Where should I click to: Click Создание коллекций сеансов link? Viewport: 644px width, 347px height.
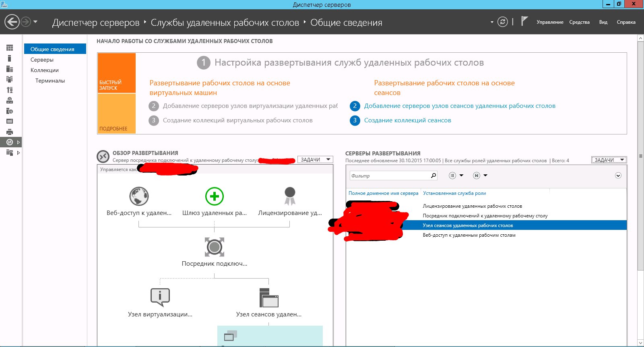click(x=407, y=120)
